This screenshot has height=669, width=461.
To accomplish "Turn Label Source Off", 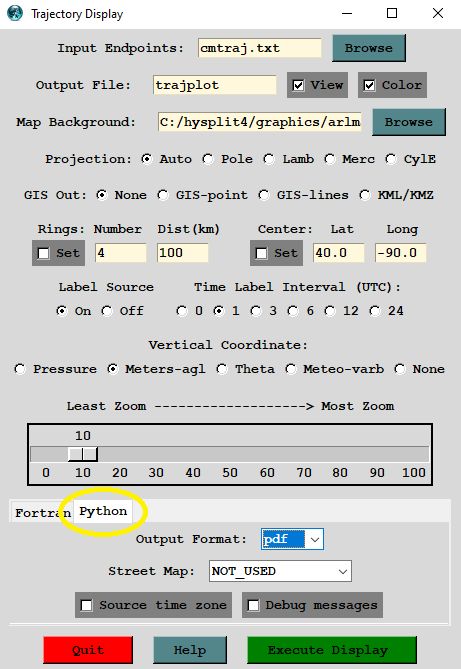I will (107, 311).
